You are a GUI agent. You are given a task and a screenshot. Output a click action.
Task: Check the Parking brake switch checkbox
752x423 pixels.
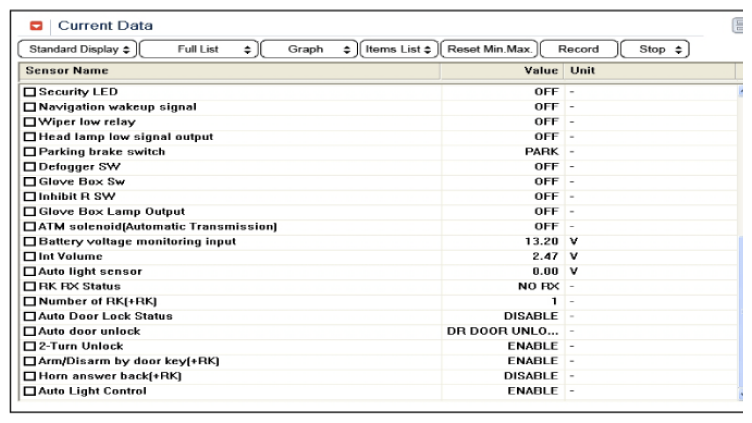click(30, 152)
